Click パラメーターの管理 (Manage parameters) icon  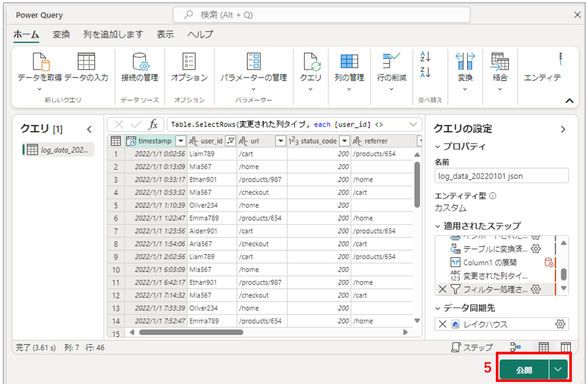tap(254, 61)
